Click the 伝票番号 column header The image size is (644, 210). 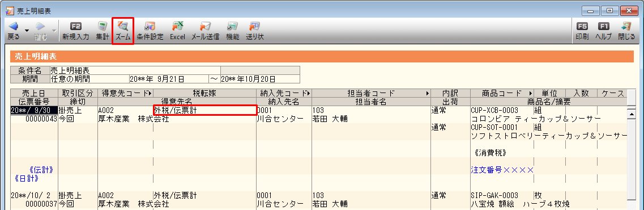point(34,101)
